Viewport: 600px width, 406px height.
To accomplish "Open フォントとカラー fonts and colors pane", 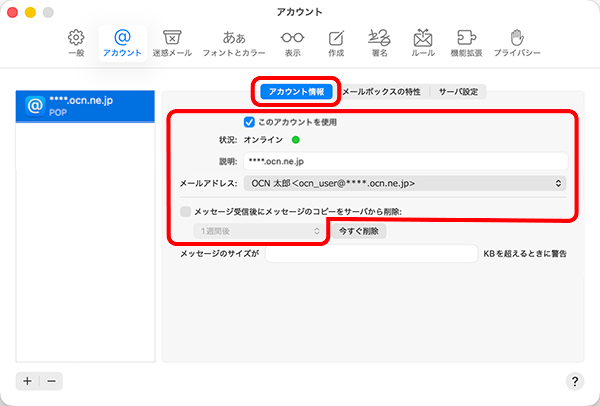I will pos(234,42).
